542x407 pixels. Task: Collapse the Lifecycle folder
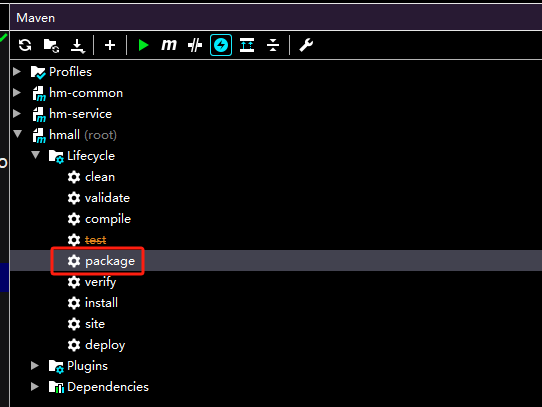click(x=35, y=155)
